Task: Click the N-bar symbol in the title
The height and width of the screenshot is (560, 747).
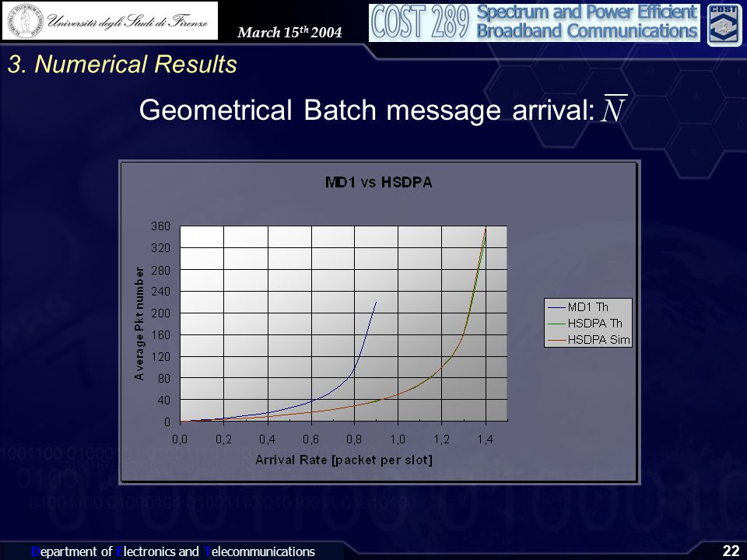Action: click(612, 109)
